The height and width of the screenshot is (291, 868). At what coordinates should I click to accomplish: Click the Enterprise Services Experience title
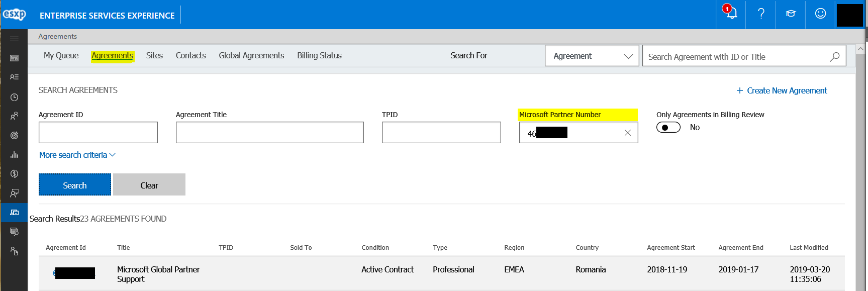(107, 16)
